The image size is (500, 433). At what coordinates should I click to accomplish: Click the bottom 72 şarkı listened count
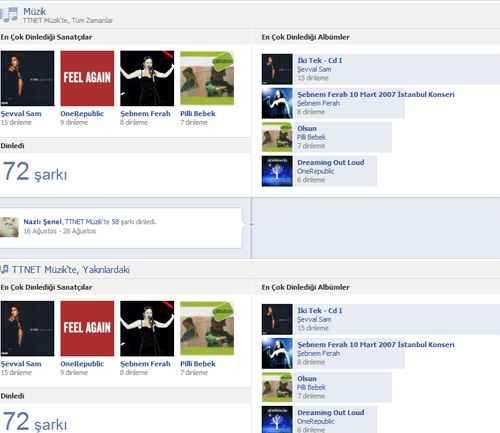pyautogui.click(x=35, y=422)
